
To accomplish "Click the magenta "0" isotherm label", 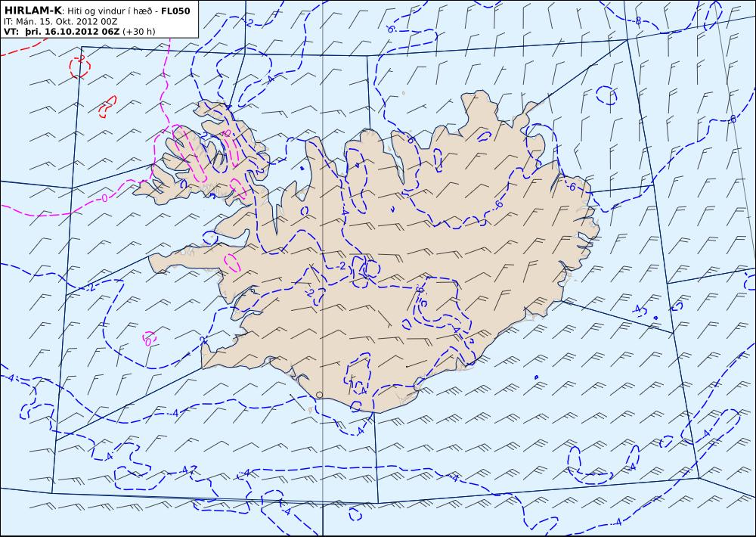I will [104, 198].
